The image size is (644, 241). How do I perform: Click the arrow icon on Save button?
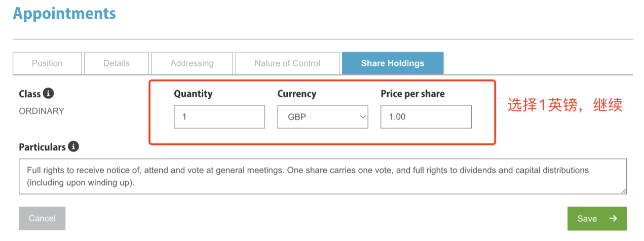(613, 218)
